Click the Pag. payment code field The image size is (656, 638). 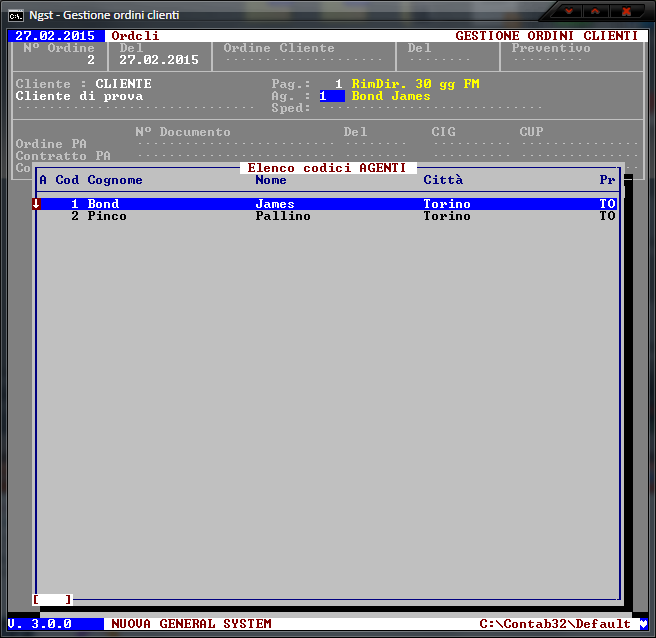pos(338,84)
